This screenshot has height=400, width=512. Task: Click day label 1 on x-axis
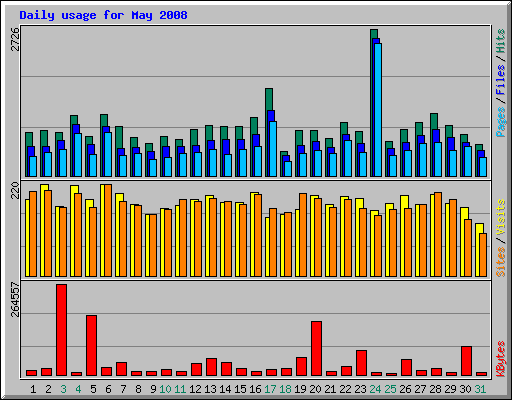tap(33, 389)
